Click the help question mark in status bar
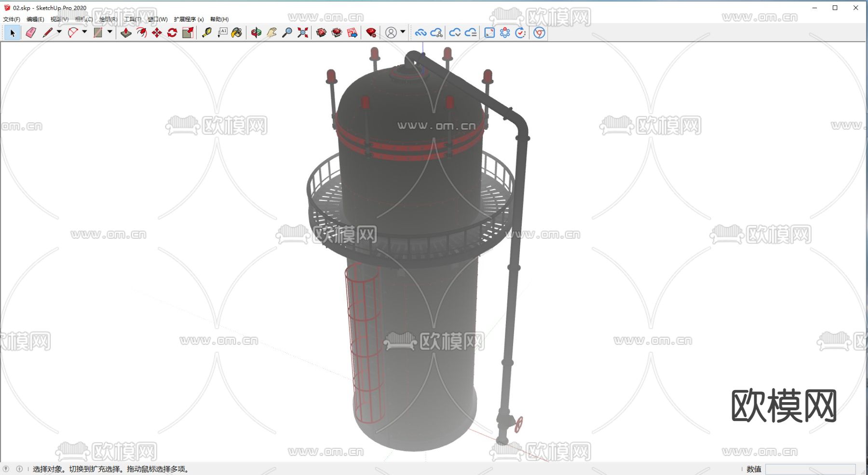This screenshot has width=868, height=475. pyautogui.click(x=6, y=469)
